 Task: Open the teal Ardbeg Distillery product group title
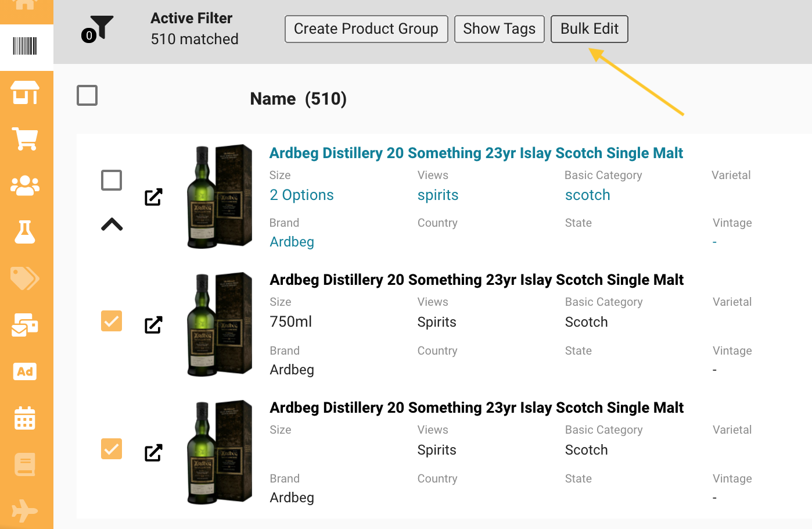click(476, 153)
